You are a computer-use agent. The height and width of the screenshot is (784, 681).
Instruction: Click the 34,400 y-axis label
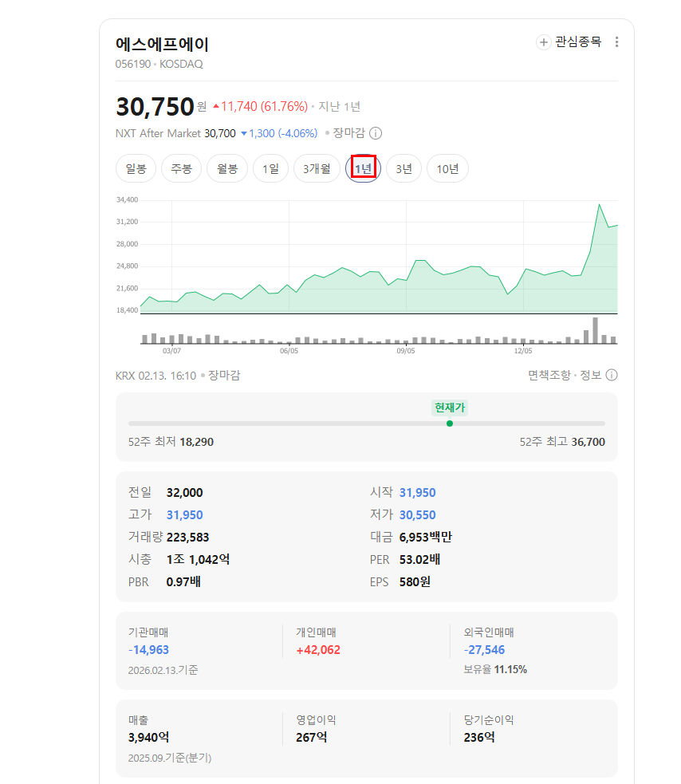tap(127, 199)
